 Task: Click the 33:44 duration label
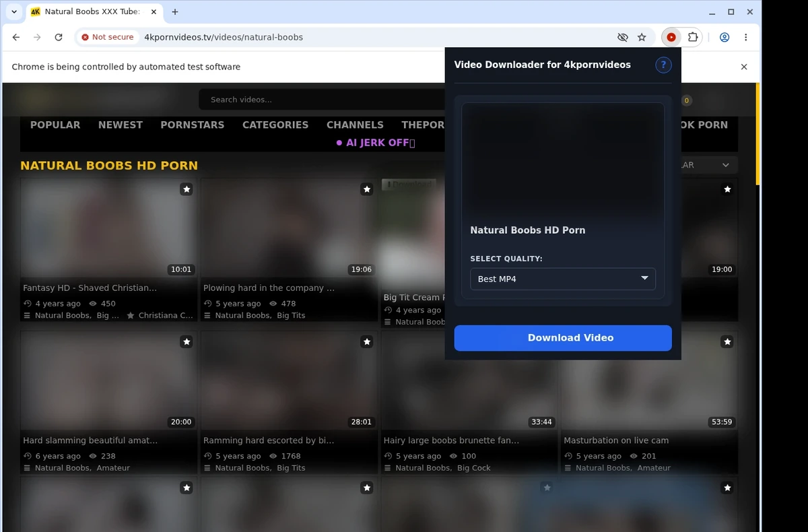[x=541, y=422]
